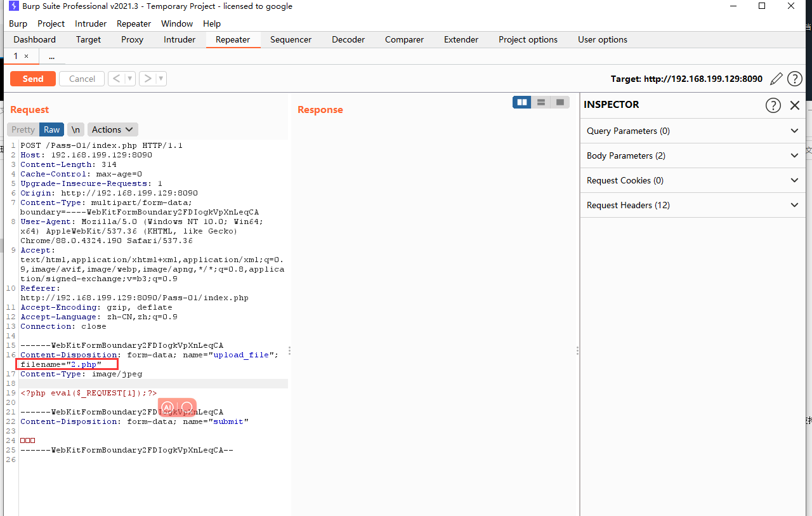
Task: Click the POST /Pass-01/index.php request line
Action: click(x=101, y=145)
